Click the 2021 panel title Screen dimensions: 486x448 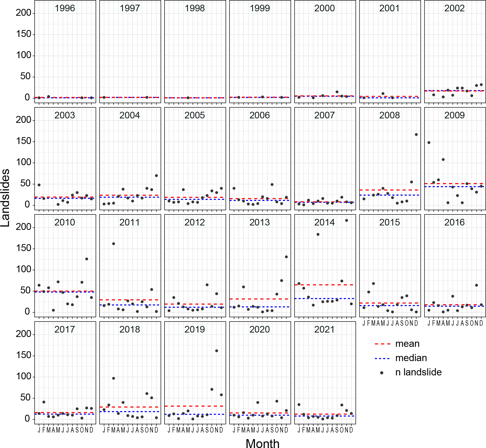[x=324, y=329]
